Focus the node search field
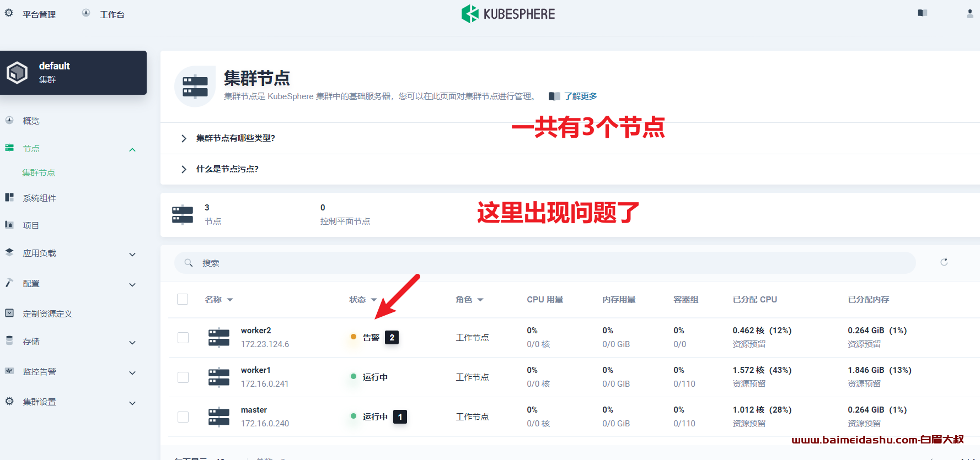The image size is (980, 460). tap(545, 263)
